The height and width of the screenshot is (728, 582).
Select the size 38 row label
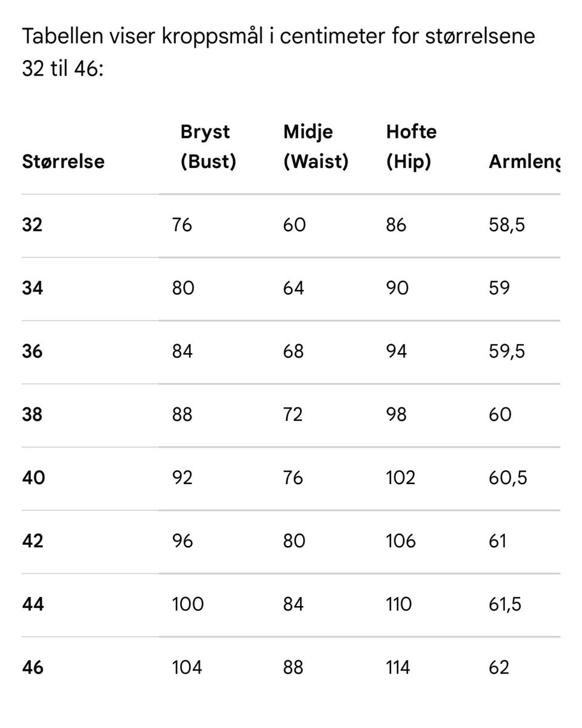(x=32, y=414)
